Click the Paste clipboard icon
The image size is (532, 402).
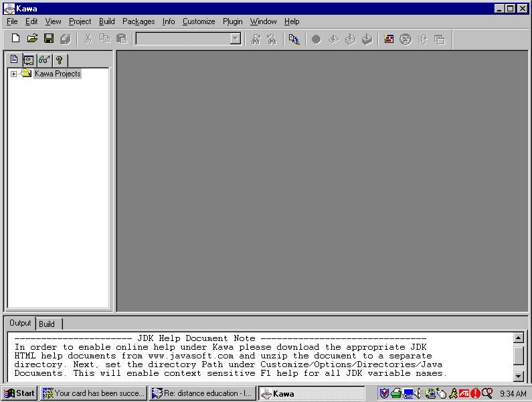122,39
